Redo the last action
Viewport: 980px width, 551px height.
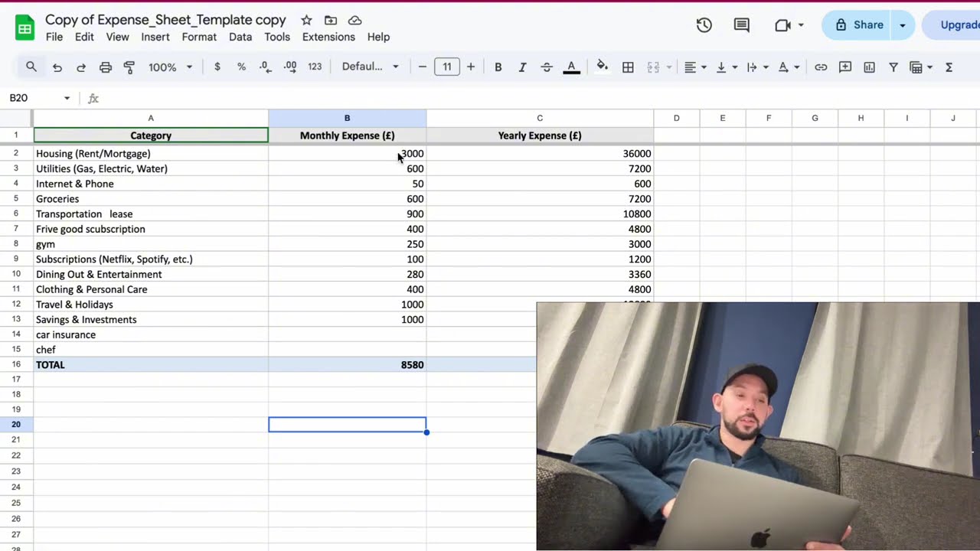coord(81,67)
